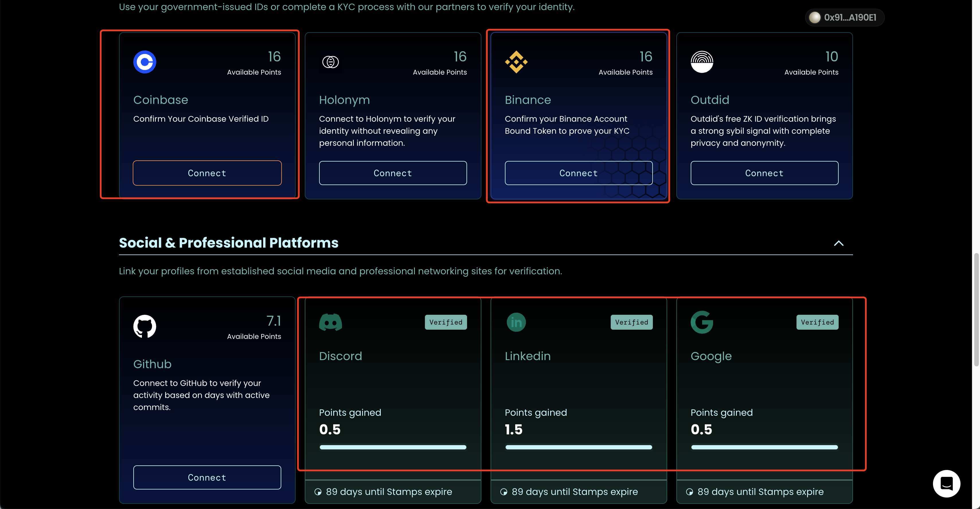
Task: Click the 7.1 available points on Github
Action: [274, 321]
